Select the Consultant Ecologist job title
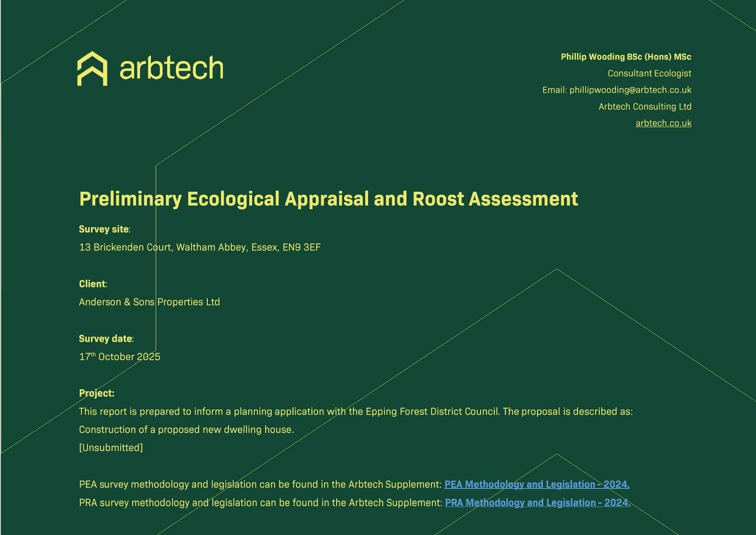This screenshot has width=756, height=535. (649, 74)
